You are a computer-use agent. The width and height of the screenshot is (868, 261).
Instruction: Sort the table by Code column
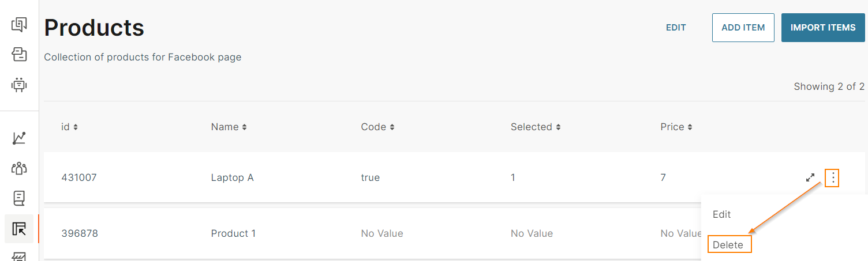coord(377,127)
